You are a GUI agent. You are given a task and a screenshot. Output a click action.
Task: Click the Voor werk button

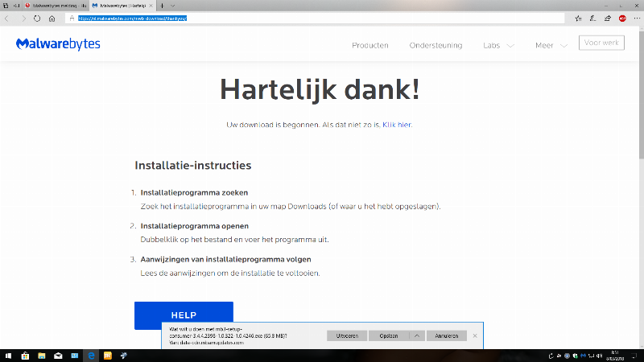pyautogui.click(x=601, y=43)
